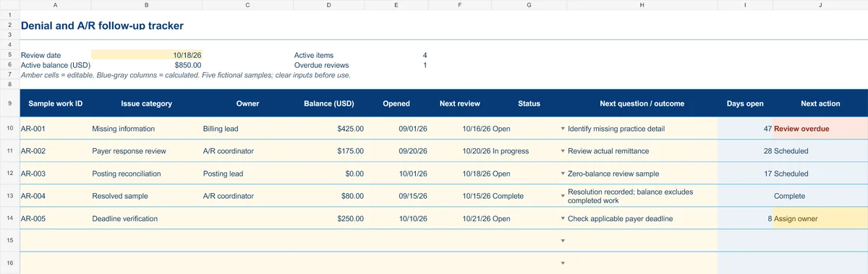The image size is (868, 274).
Task: Select the 'Check applicable payer deadline' cell
Action: tap(642, 218)
